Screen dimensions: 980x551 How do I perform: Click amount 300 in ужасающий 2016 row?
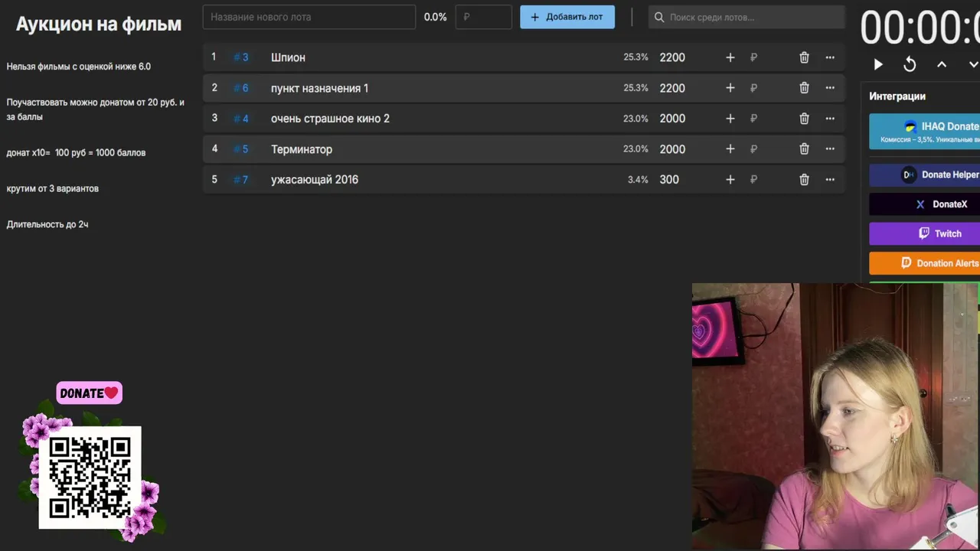point(669,180)
